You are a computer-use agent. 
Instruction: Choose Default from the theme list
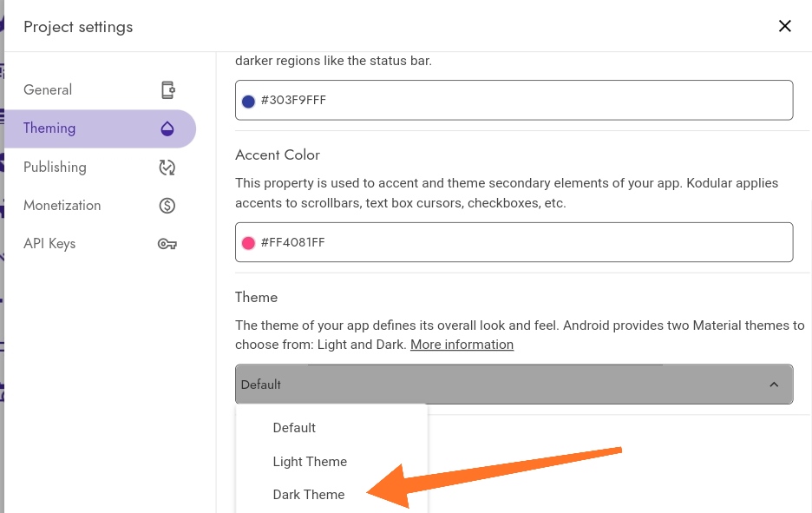[x=294, y=428]
